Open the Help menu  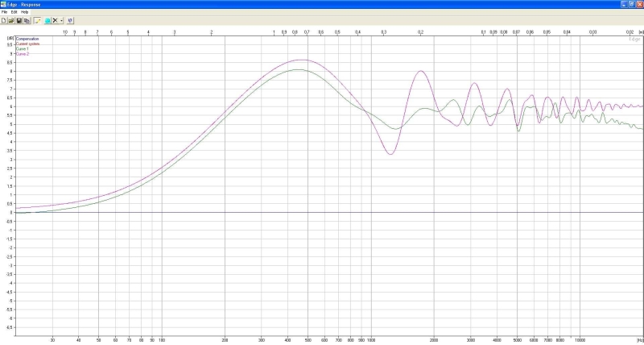tap(24, 12)
